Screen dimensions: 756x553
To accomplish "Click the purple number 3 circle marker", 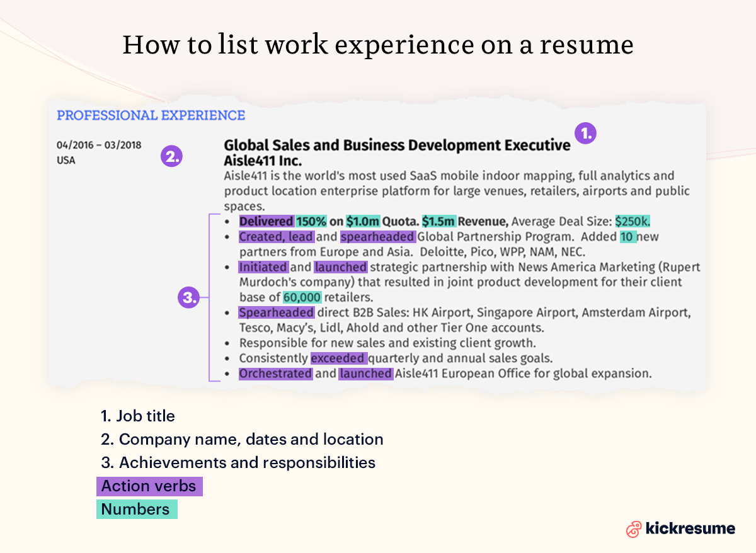I will (188, 297).
